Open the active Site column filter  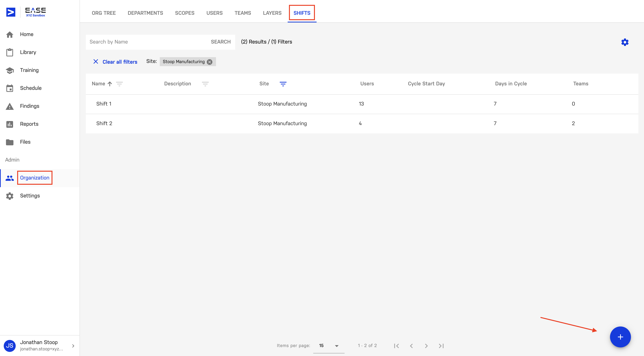point(283,84)
